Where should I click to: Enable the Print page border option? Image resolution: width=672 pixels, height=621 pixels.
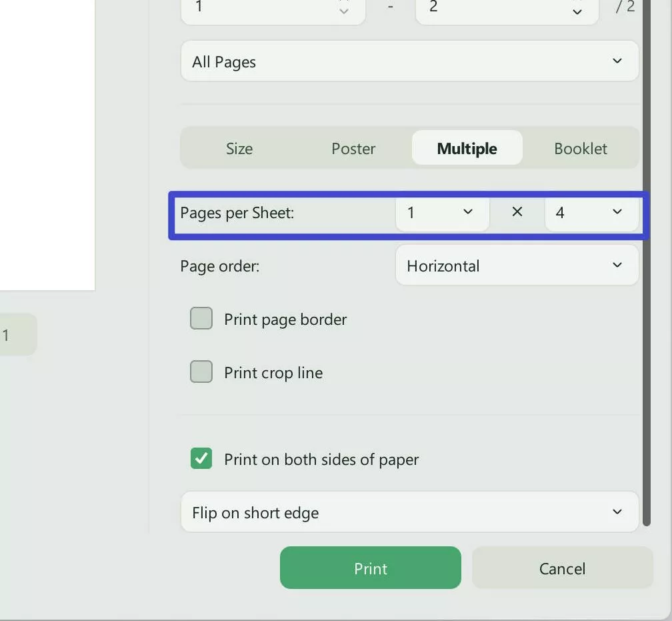201,318
